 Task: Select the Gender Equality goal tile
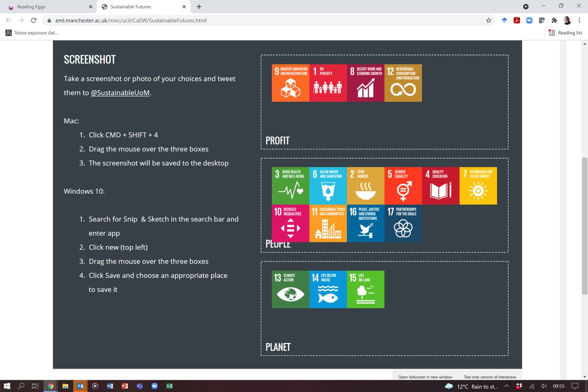click(403, 186)
